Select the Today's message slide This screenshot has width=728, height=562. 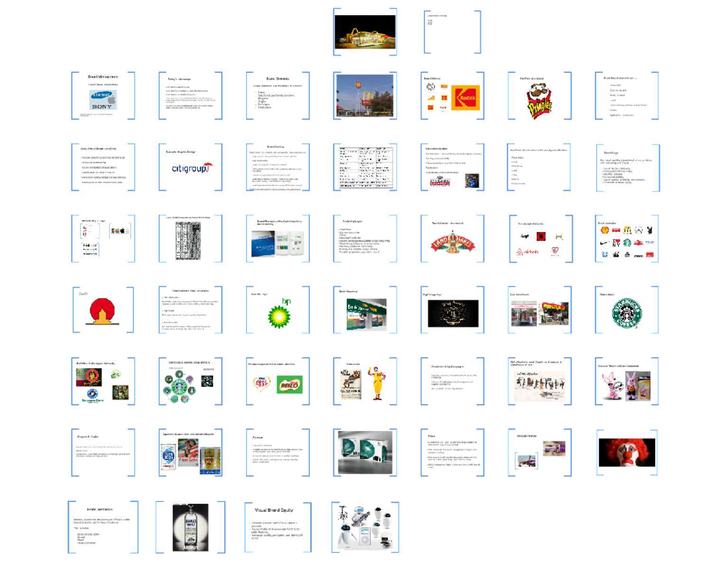coord(190,96)
